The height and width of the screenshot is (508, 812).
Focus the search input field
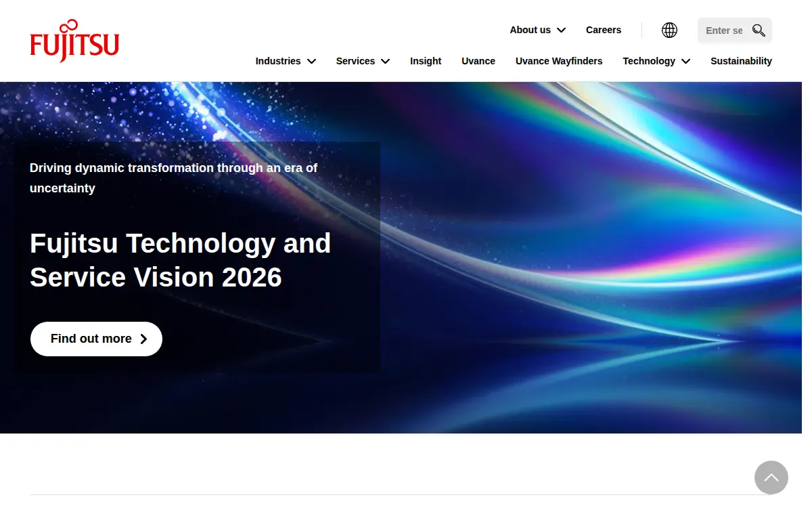(x=725, y=30)
